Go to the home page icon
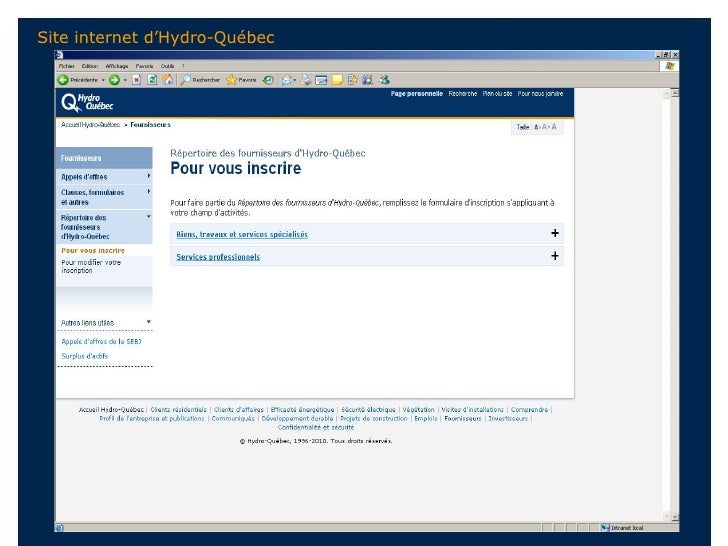The width and height of the screenshot is (728, 546). [168, 80]
